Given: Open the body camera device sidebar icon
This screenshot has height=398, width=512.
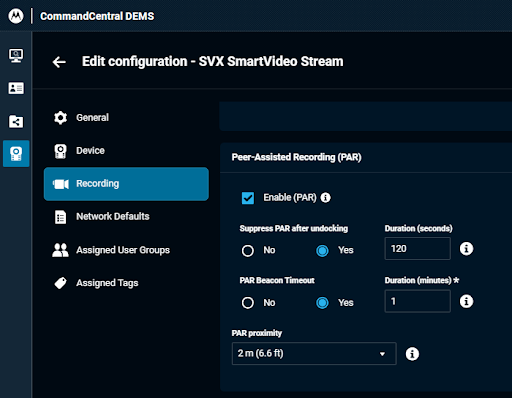Looking at the screenshot, I should [16, 153].
